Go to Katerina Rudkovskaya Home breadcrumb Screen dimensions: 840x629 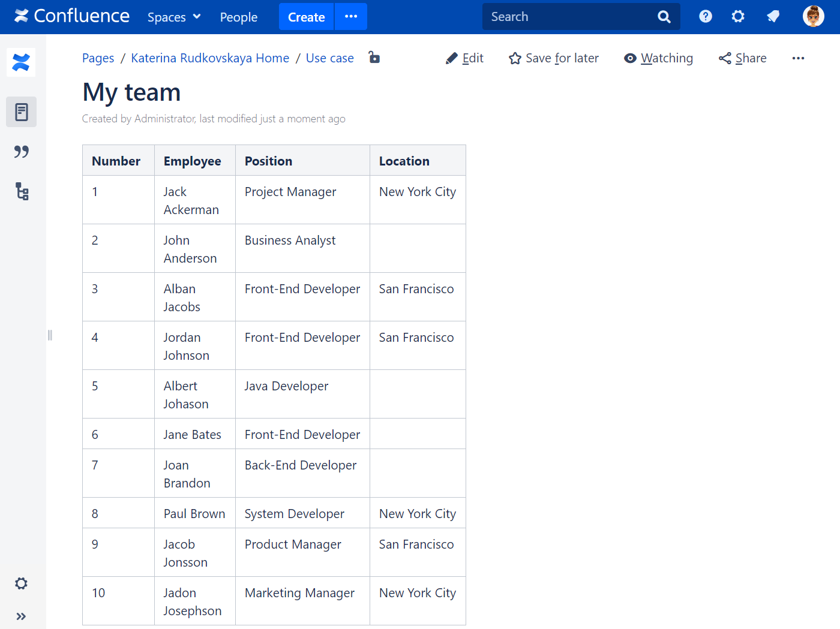tap(210, 58)
